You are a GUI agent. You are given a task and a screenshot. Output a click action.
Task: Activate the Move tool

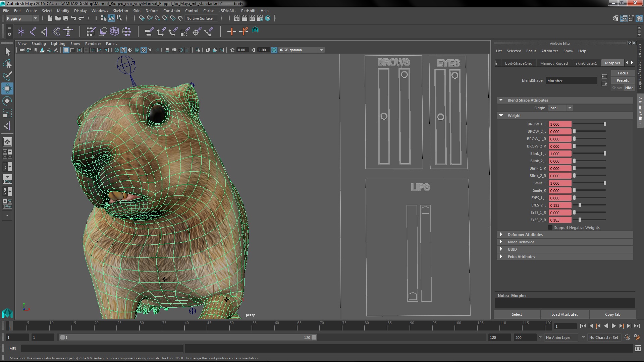[7, 88]
